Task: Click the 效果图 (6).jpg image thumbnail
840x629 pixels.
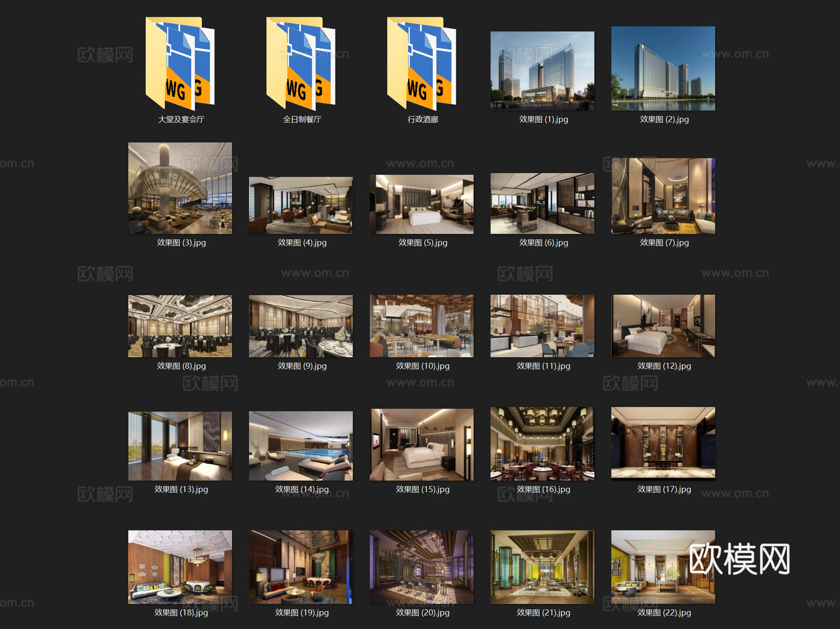Action: [x=542, y=204]
